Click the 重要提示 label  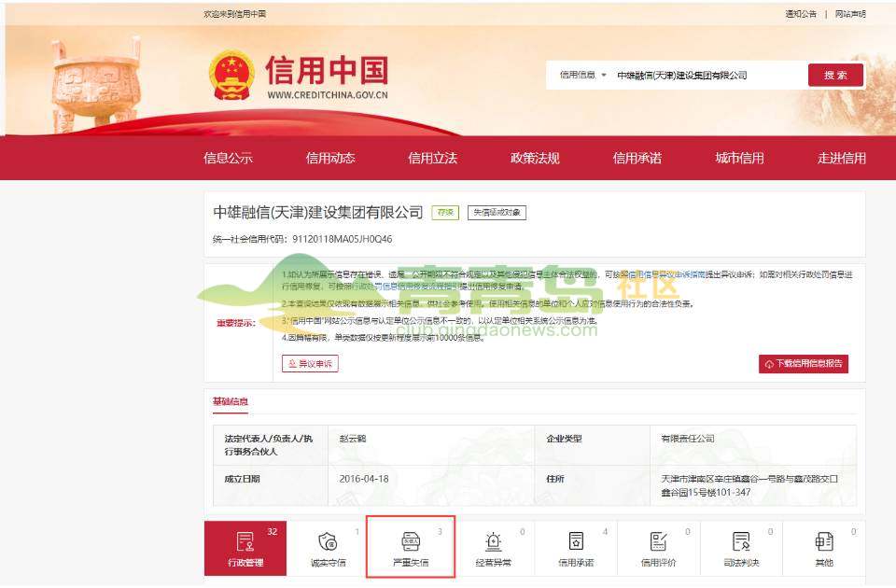pyautogui.click(x=235, y=323)
